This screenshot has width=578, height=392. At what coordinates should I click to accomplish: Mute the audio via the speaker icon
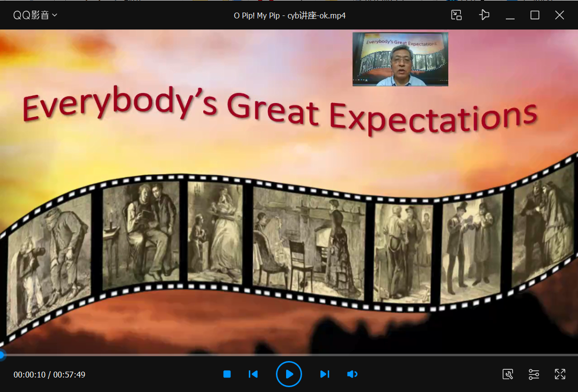[x=352, y=374]
